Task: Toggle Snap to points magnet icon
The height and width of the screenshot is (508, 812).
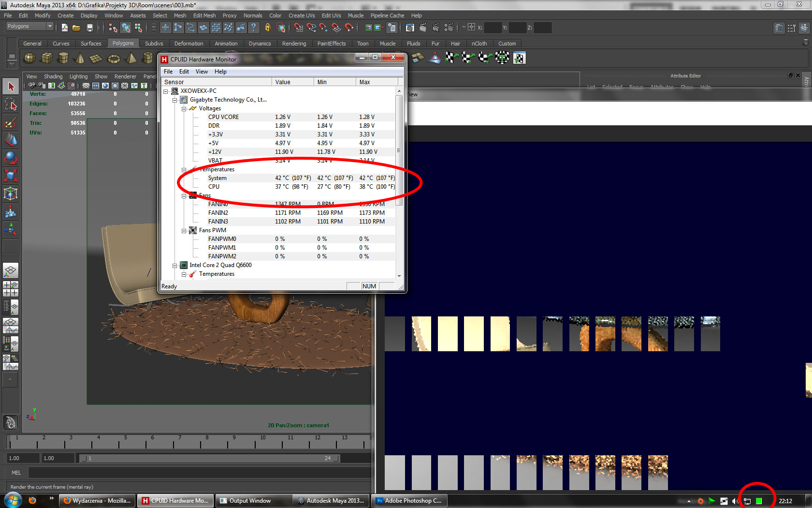Action: (324, 28)
